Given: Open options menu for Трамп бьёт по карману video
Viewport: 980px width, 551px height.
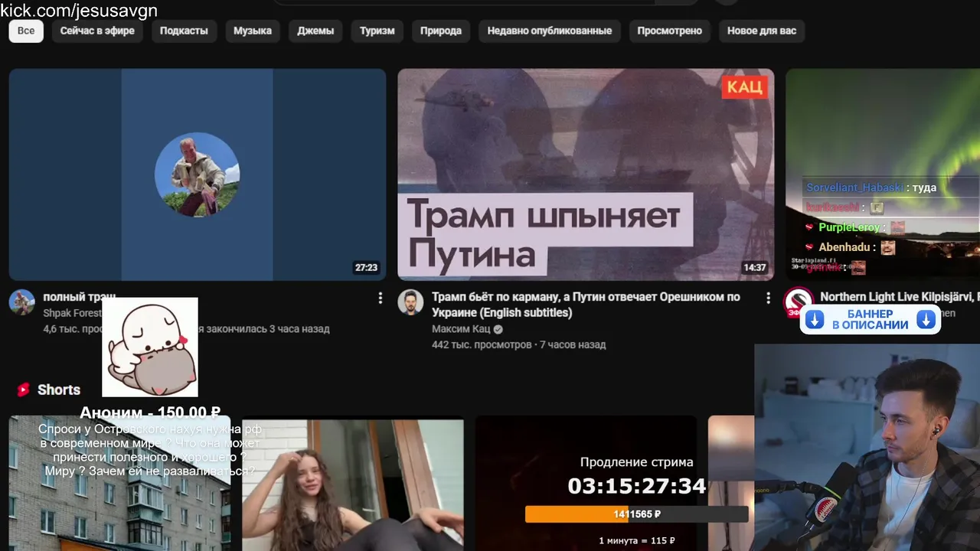Looking at the screenshot, I should pos(768,298).
